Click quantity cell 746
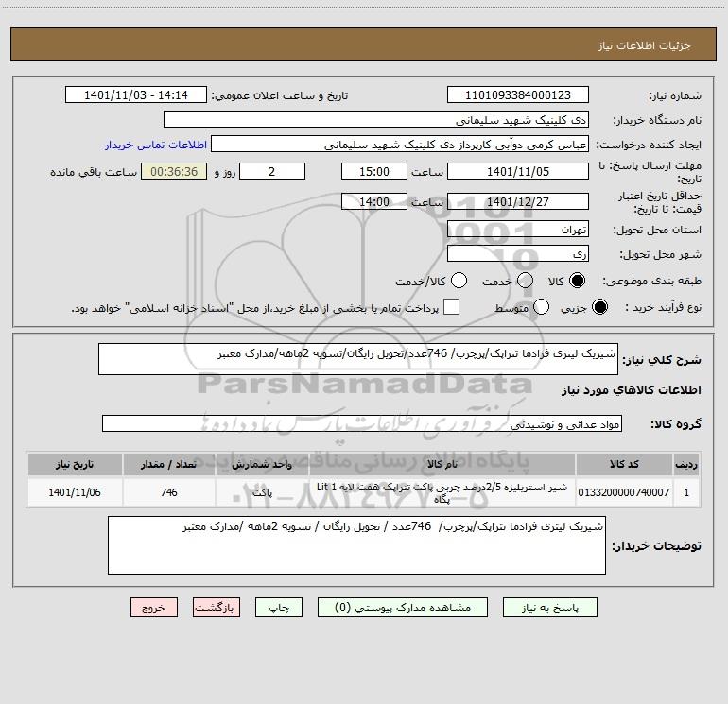This screenshot has width=728, height=704. pyautogui.click(x=169, y=492)
